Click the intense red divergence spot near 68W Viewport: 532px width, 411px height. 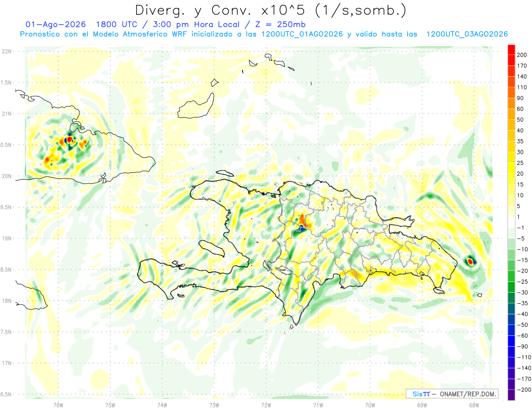[470, 261]
